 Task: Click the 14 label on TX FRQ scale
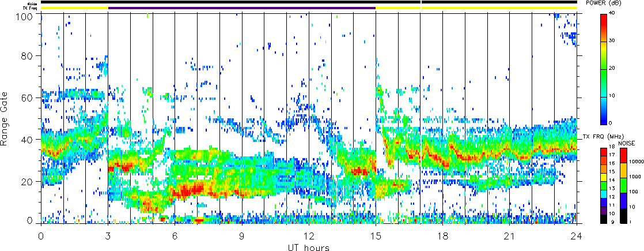[611, 180]
